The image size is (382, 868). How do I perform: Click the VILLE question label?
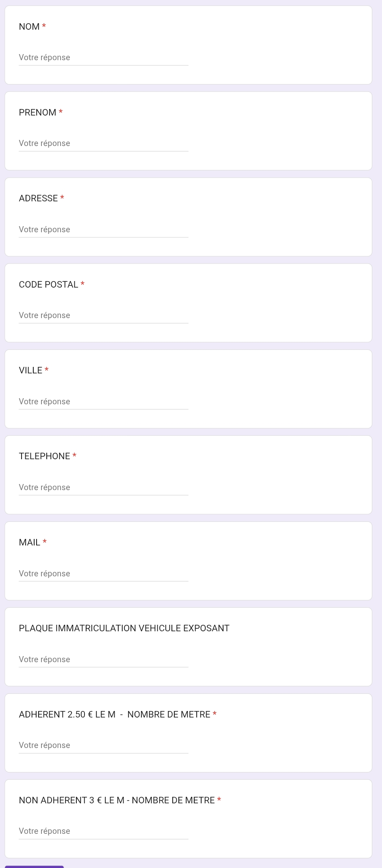pos(30,371)
